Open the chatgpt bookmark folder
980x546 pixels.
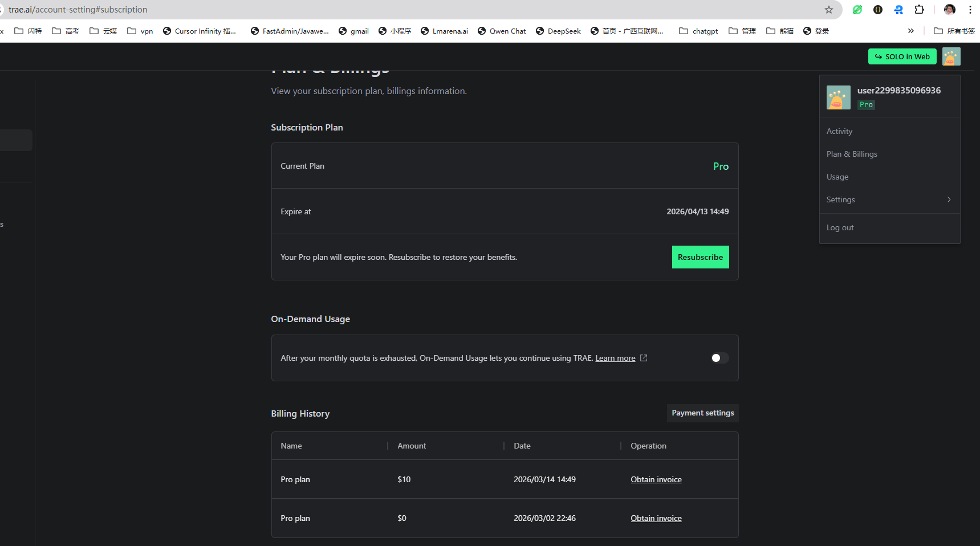(x=698, y=31)
